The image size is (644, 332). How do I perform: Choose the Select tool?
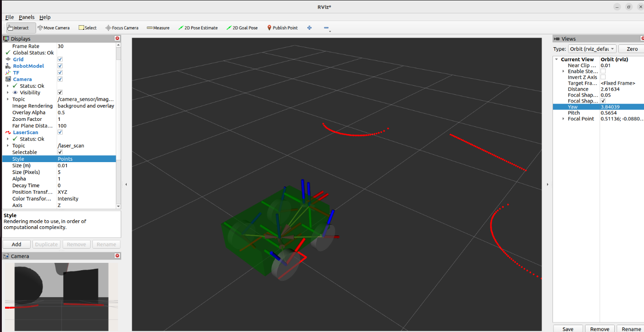87,28
